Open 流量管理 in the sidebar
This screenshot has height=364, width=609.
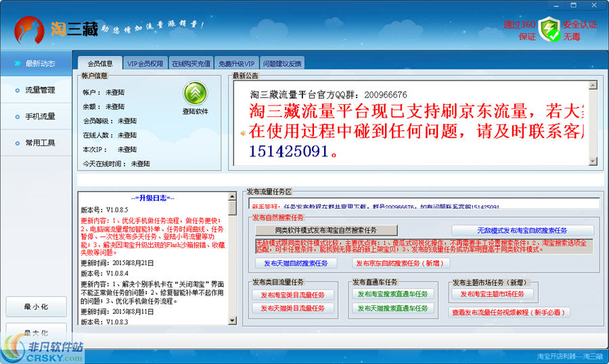tap(36, 90)
